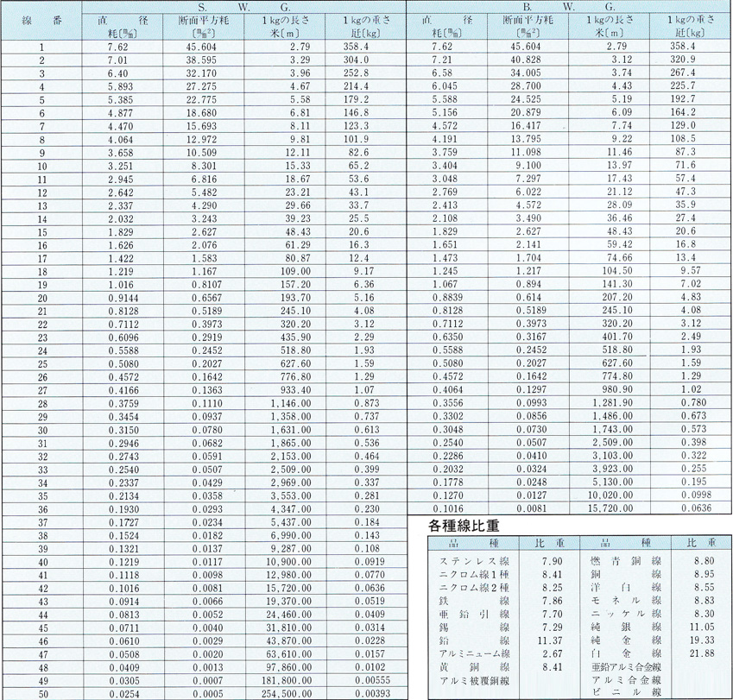Select the specific gravity value 19.33
733x700 pixels.
pyautogui.click(x=702, y=640)
